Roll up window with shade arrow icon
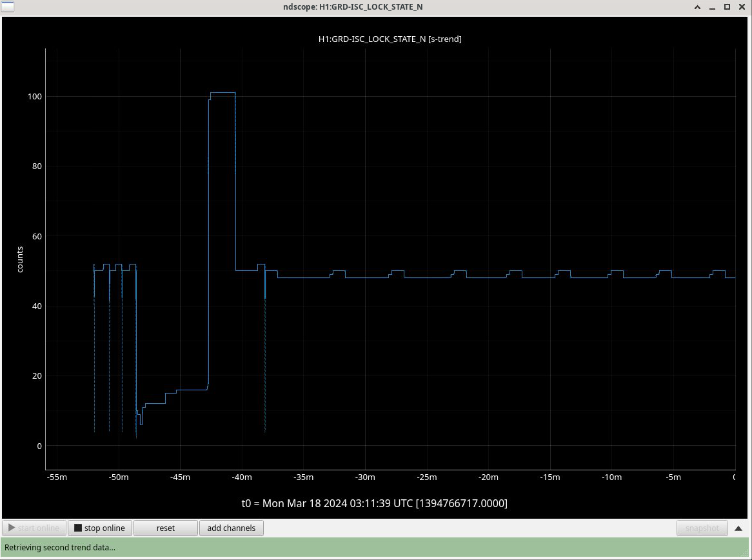 tap(698, 6)
